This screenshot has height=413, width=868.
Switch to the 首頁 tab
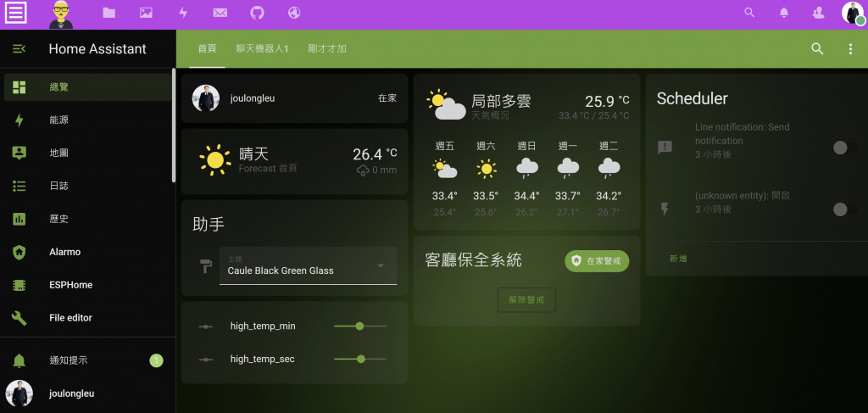(207, 48)
